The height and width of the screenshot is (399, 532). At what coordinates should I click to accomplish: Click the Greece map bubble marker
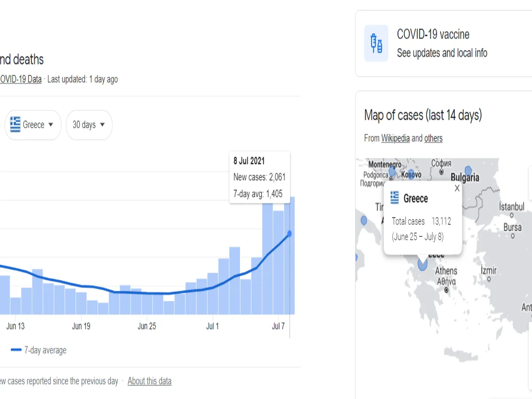point(422,264)
